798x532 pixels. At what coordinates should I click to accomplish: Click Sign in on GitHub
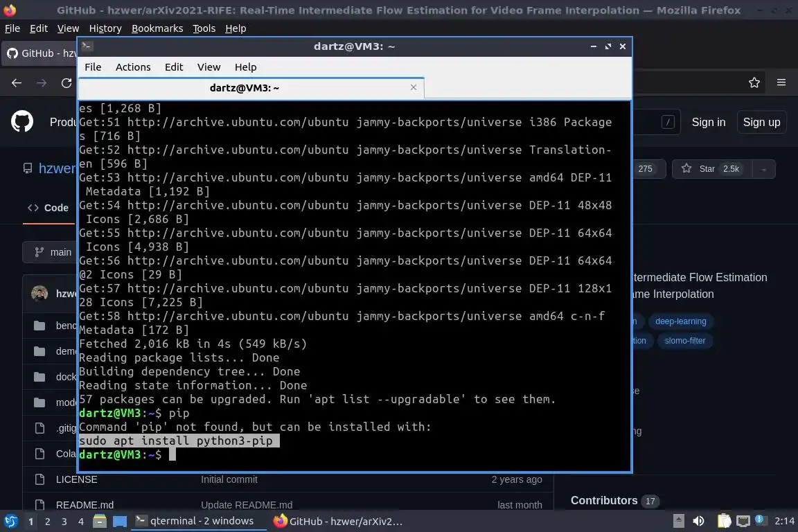(709, 122)
